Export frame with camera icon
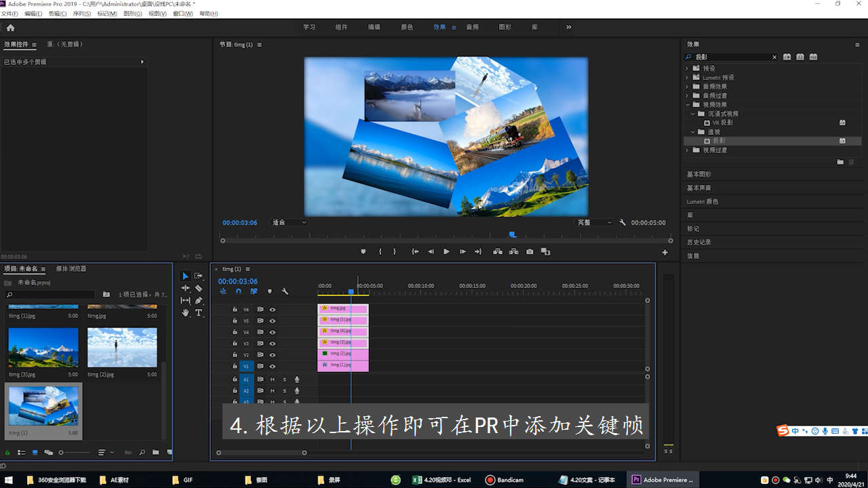This screenshot has height=488, width=868. click(530, 251)
